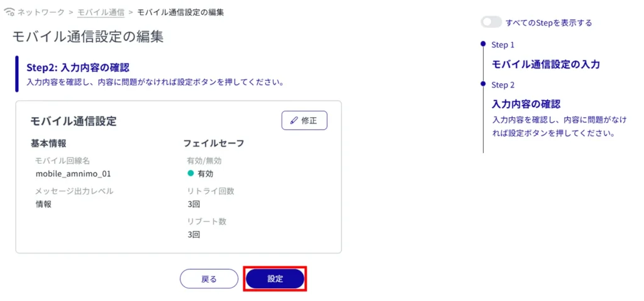
Task: Jump to step モバイル通信設定の入力
Action: click(x=545, y=64)
